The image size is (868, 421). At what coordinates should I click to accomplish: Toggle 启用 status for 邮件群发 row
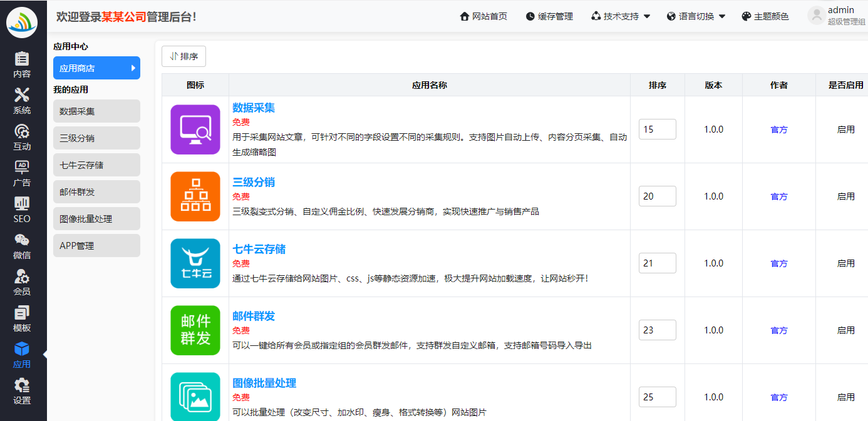click(845, 330)
